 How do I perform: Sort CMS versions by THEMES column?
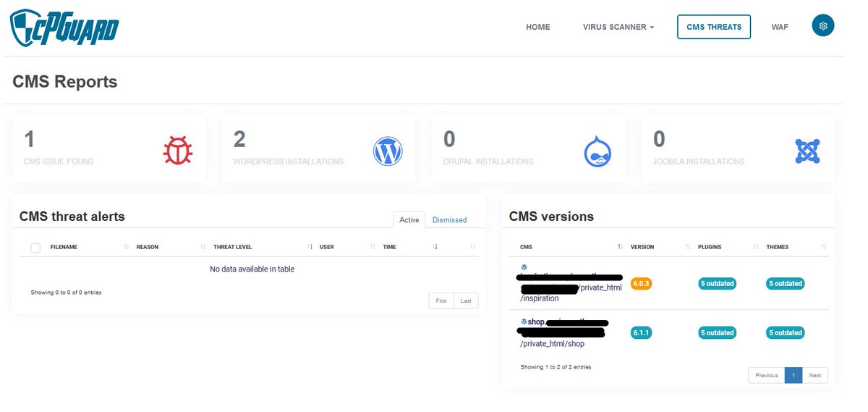778,247
